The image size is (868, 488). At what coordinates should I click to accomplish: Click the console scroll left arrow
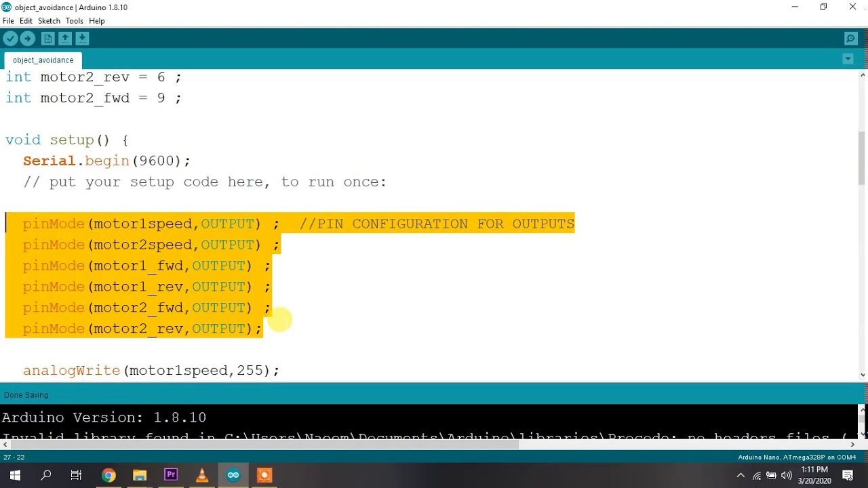(x=5, y=445)
